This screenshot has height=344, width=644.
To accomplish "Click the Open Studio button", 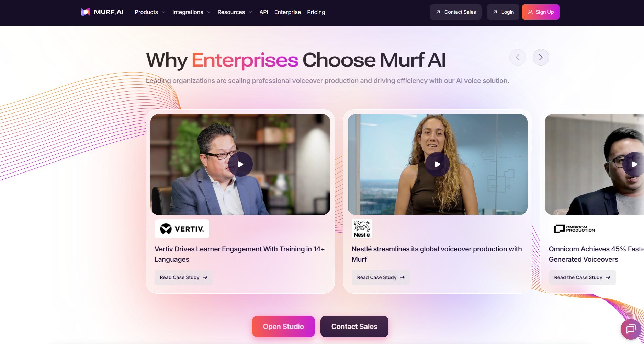I will (x=283, y=327).
